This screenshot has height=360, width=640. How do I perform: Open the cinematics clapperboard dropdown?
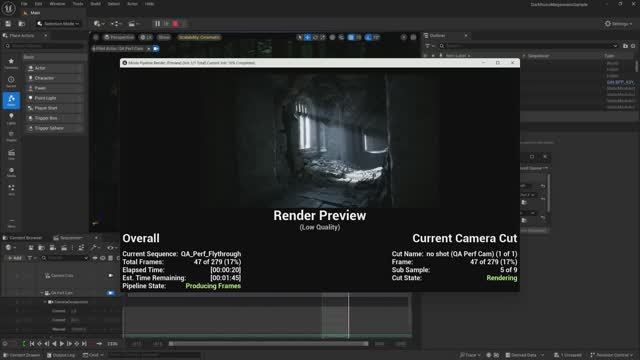click(x=134, y=24)
